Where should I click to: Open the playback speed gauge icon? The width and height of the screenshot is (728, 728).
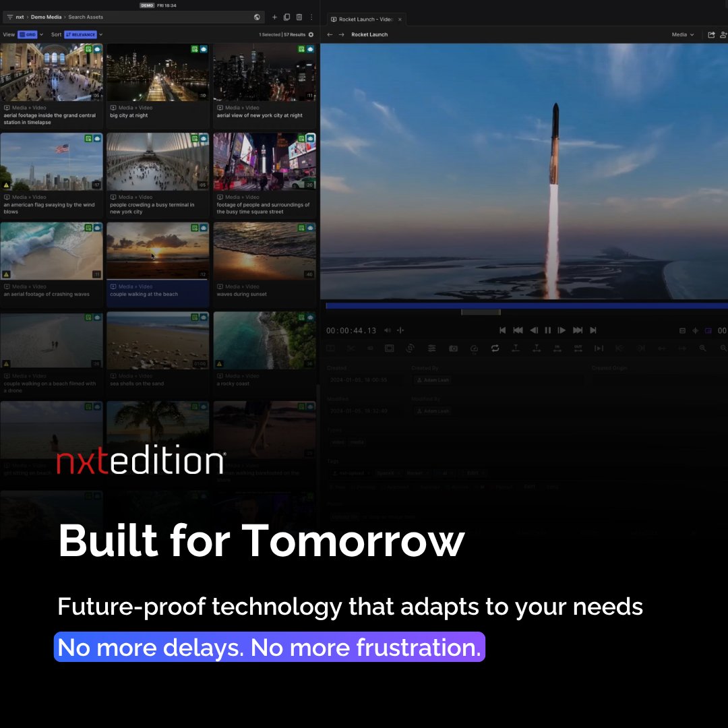(x=474, y=348)
